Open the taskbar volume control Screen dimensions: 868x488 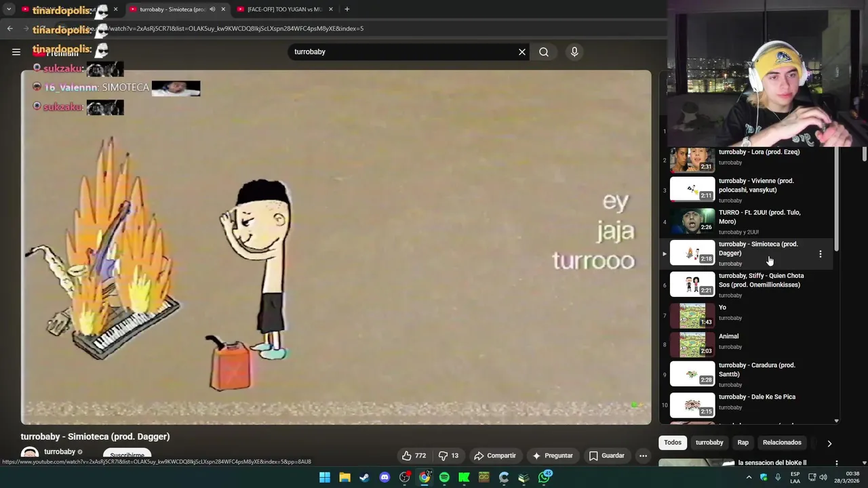(823, 477)
